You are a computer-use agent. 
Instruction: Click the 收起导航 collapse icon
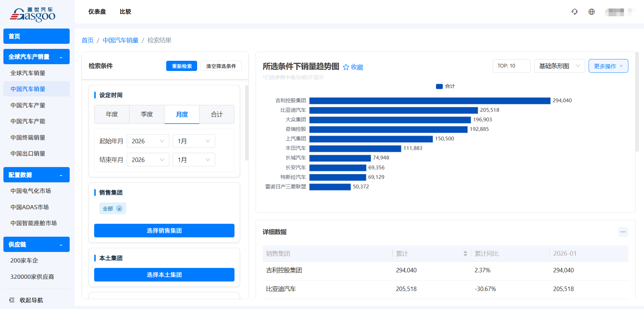coord(12,300)
